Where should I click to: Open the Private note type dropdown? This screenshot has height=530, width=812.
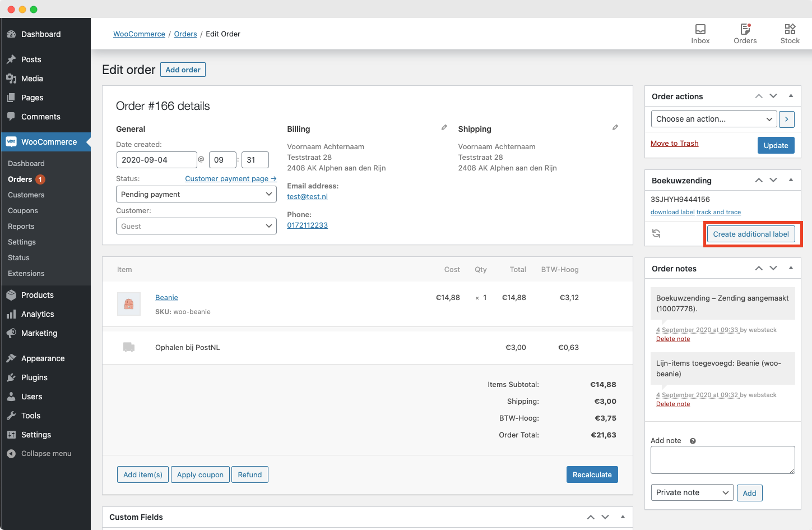tap(692, 492)
